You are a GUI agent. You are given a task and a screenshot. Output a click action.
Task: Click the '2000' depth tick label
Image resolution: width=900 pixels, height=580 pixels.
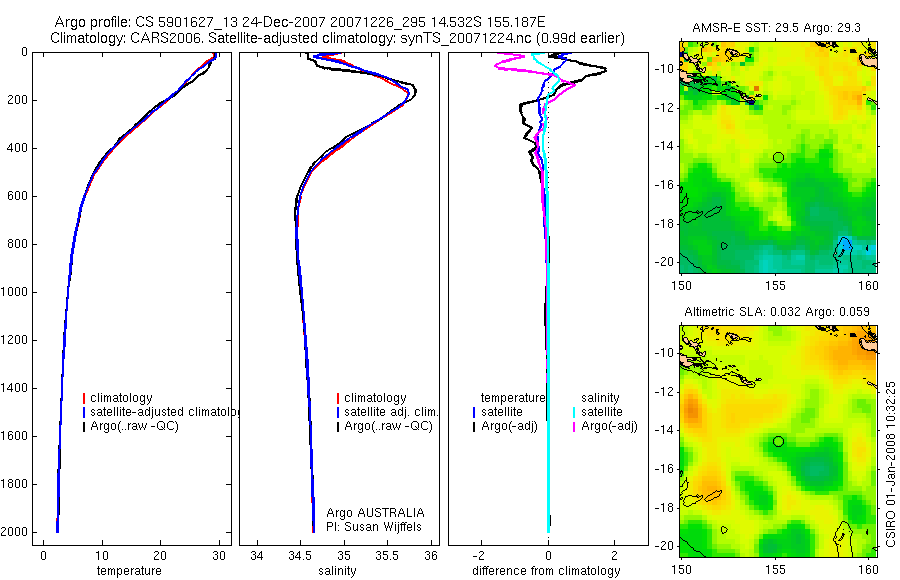[x=15, y=532]
